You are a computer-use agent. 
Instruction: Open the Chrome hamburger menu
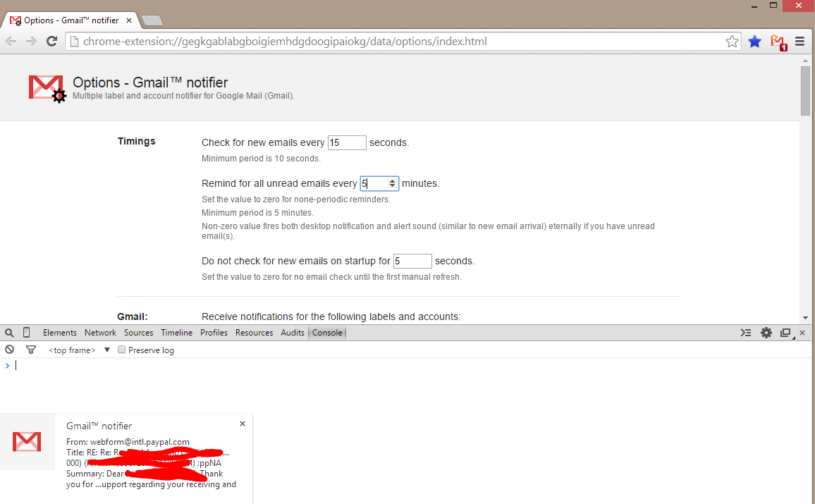point(800,41)
